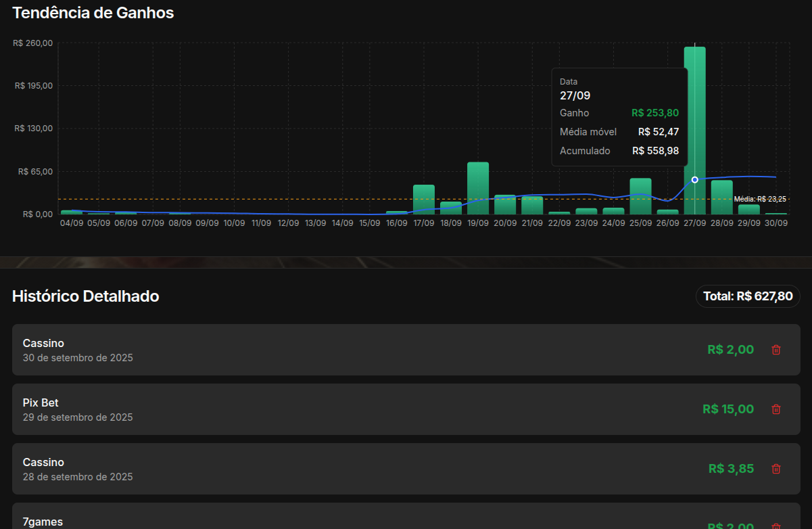Click trash icon for Pix Bet entry

[776, 409]
